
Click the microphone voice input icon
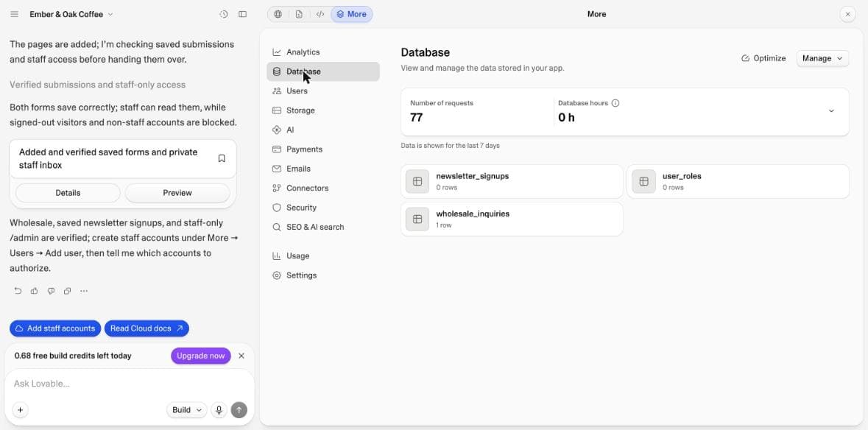[x=219, y=410]
